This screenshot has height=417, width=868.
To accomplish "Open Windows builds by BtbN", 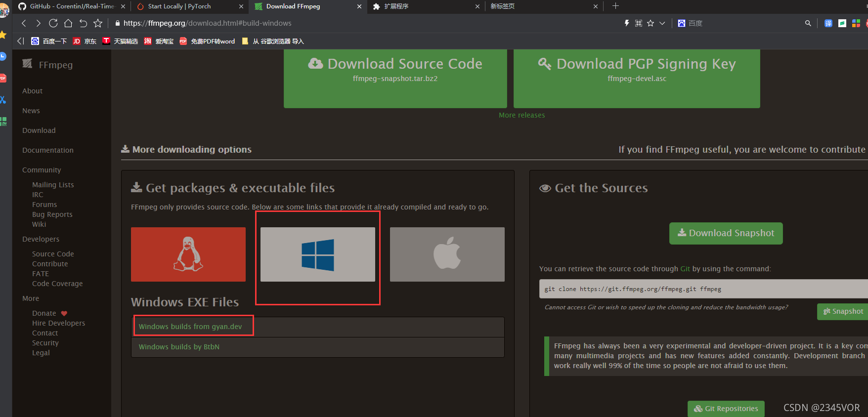I will (x=179, y=347).
